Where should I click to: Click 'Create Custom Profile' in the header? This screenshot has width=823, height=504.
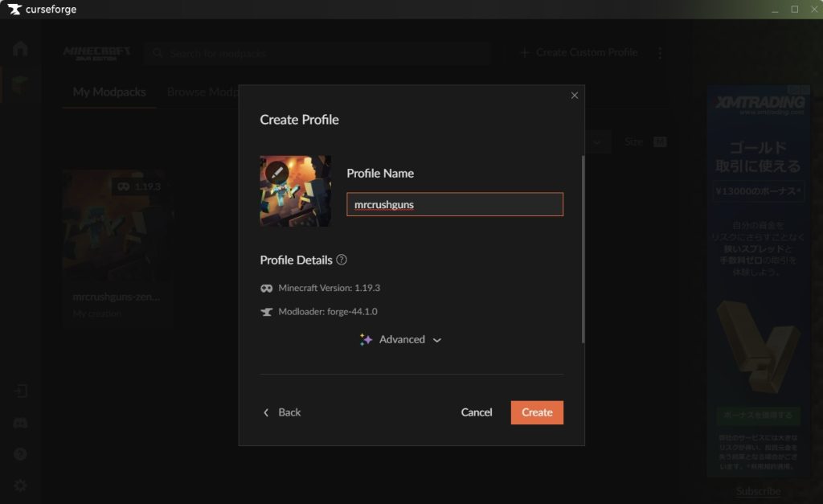coord(579,52)
